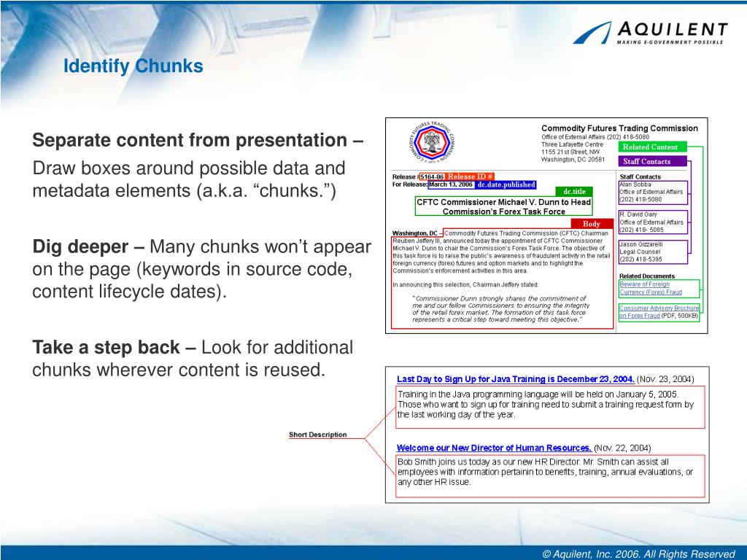Open the Java Training sign-up headline link
This screenshot has width=747, height=560.
coord(516,379)
